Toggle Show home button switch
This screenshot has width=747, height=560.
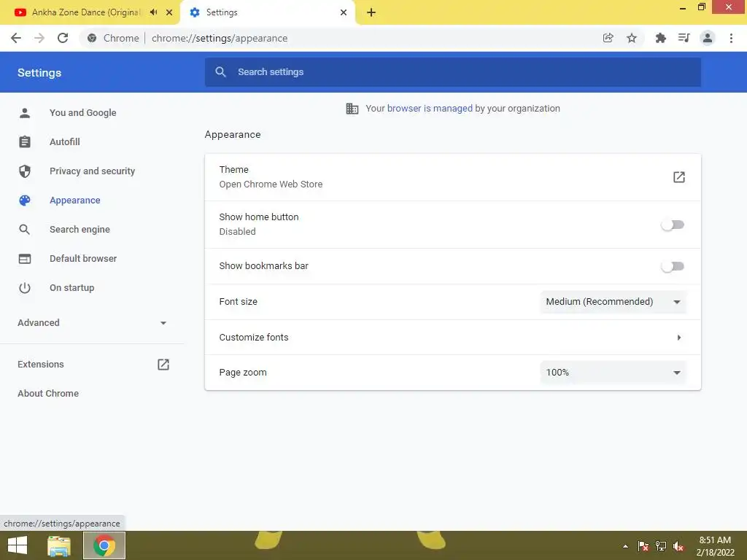coord(672,225)
